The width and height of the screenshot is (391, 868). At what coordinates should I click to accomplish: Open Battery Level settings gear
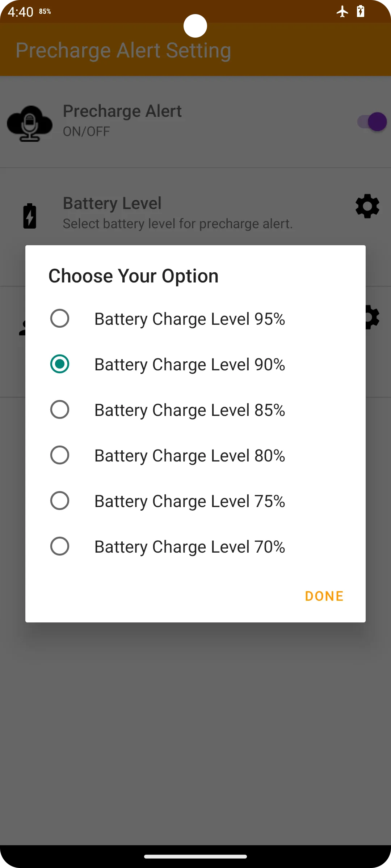tap(367, 206)
